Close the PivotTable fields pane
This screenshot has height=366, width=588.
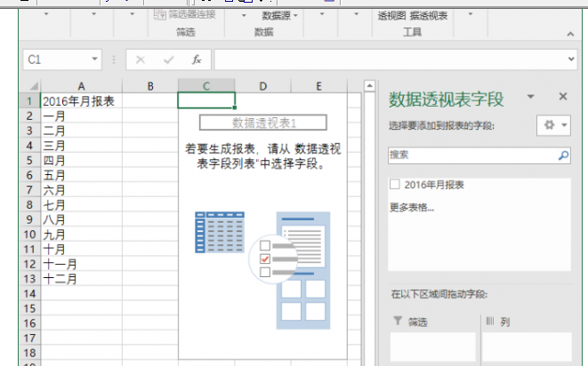(x=562, y=96)
